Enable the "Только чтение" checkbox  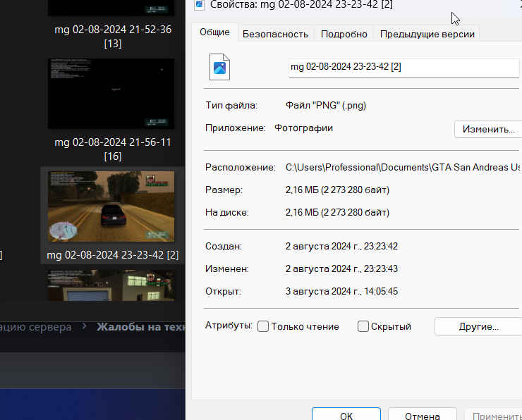(263, 326)
